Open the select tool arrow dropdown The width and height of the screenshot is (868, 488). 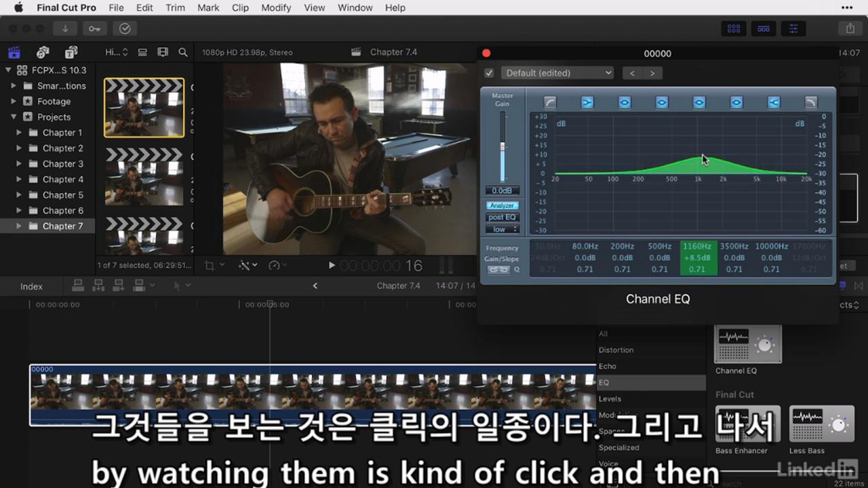coord(182,285)
